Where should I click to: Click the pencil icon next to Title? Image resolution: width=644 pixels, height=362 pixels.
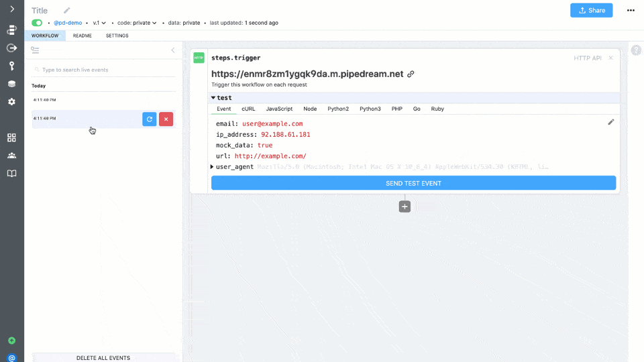pyautogui.click(x=66, y=11)
